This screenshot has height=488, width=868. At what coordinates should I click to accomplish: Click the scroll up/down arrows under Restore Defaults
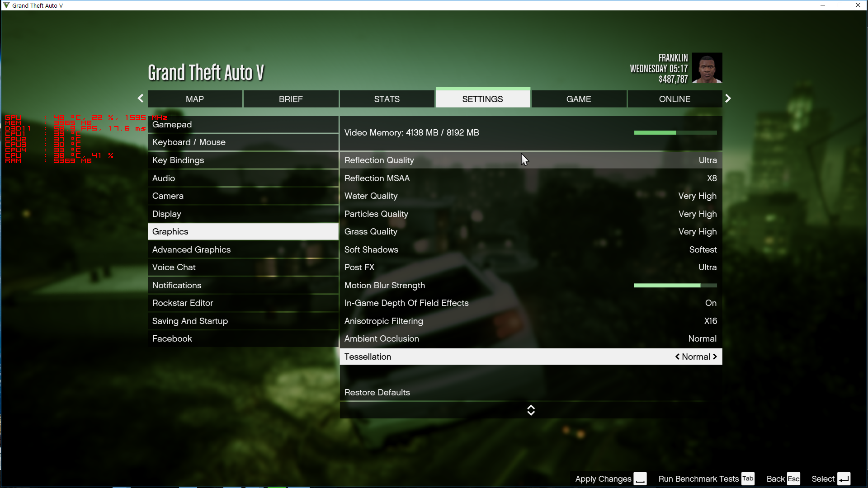pos(531,410)
